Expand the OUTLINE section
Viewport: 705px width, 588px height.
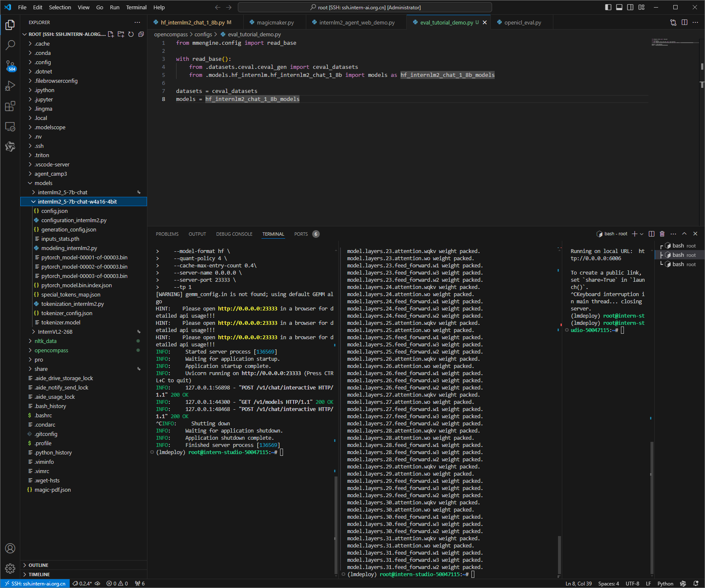(84, 565)
